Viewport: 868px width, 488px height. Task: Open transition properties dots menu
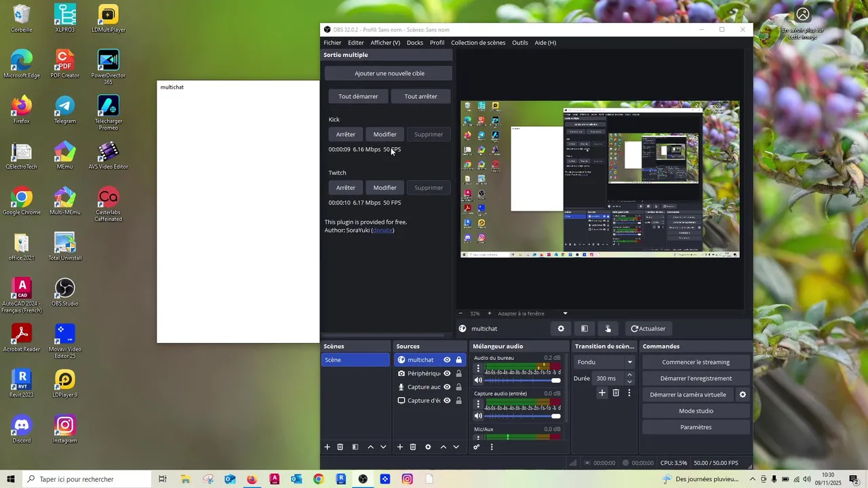pyautogui.click(x=629, y=393)
